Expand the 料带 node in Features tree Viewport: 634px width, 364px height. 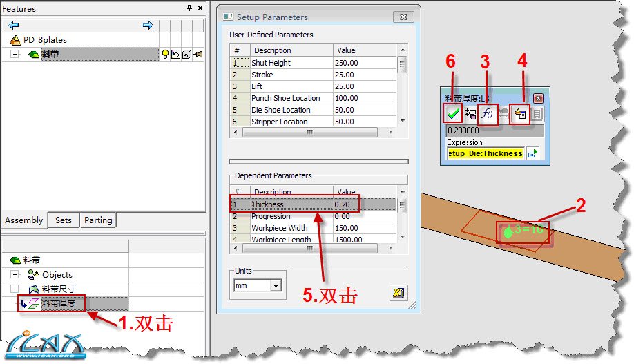coord(15,54)
